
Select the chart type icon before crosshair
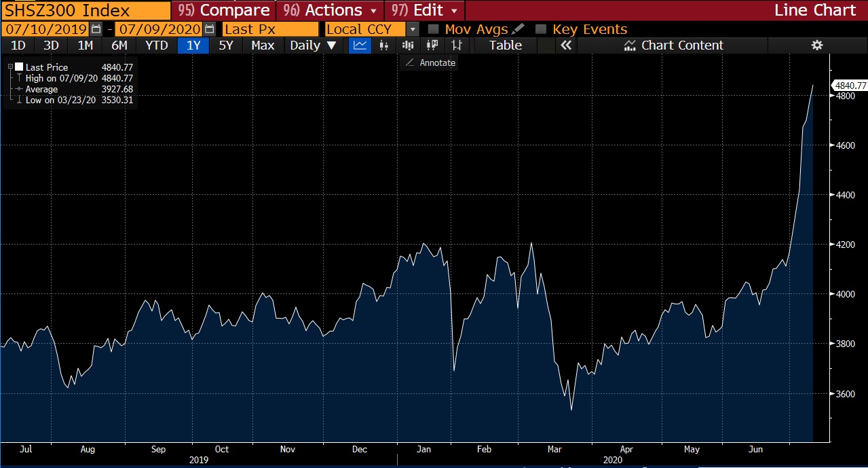pos(432,46)
